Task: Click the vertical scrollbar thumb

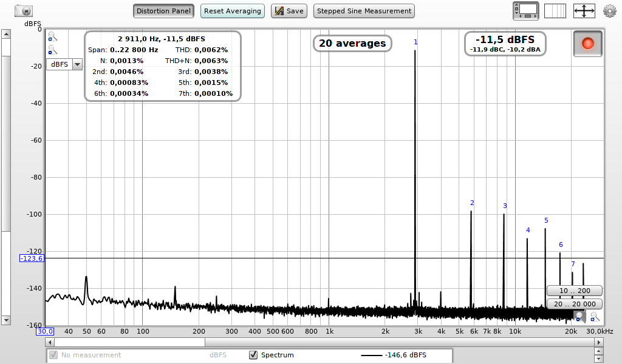Action: [6, 143]
